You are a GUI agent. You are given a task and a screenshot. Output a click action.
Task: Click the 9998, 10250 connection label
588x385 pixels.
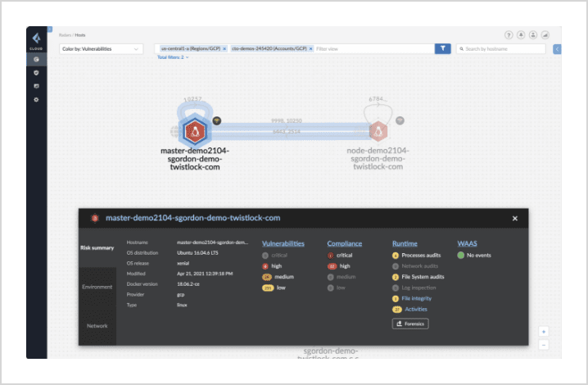coord(287,121)
